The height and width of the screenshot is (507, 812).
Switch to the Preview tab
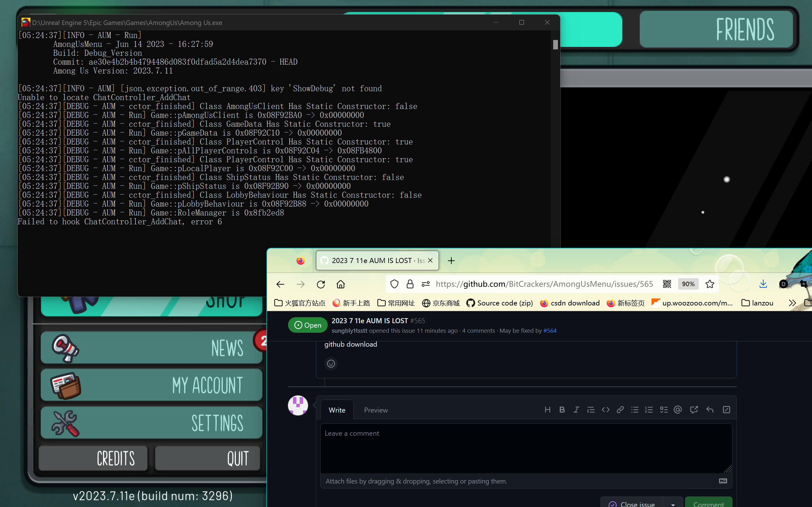376,410
